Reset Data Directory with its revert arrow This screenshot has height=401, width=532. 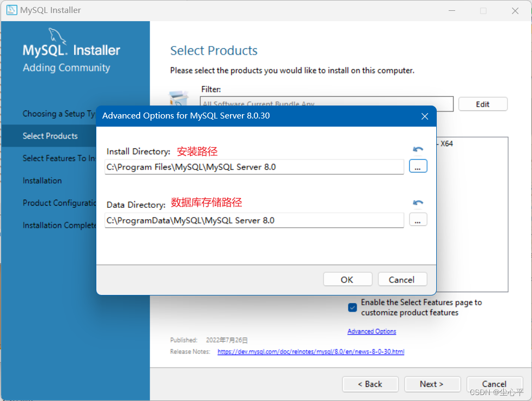pos(418,202)
